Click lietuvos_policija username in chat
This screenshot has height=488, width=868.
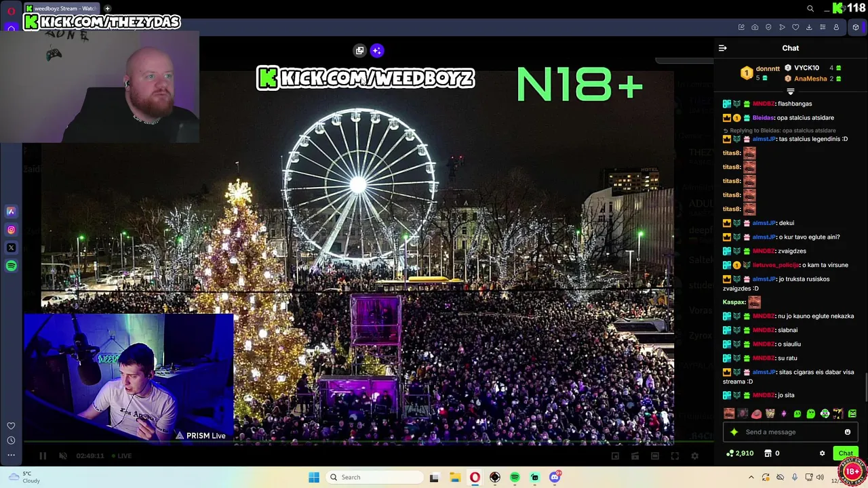(776, 265)
